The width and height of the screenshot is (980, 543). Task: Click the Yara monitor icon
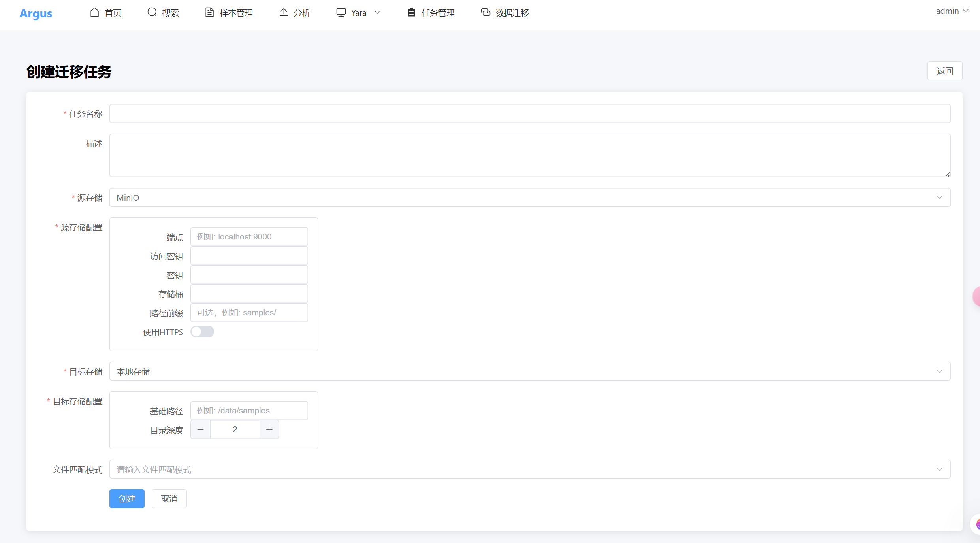click(x=341, y=12)
